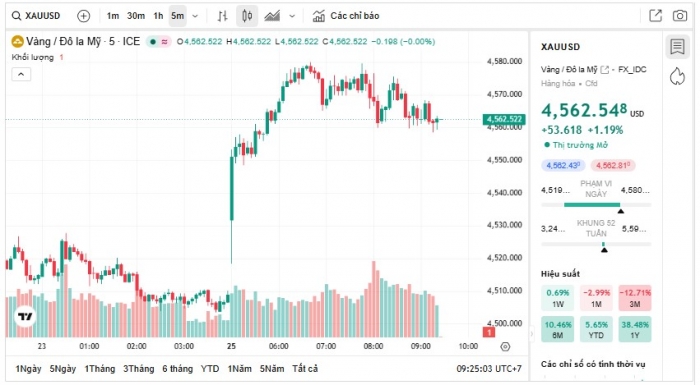Switch to the 1h timeframe
The image size is (700, 385).
click(x=158, y=16)
